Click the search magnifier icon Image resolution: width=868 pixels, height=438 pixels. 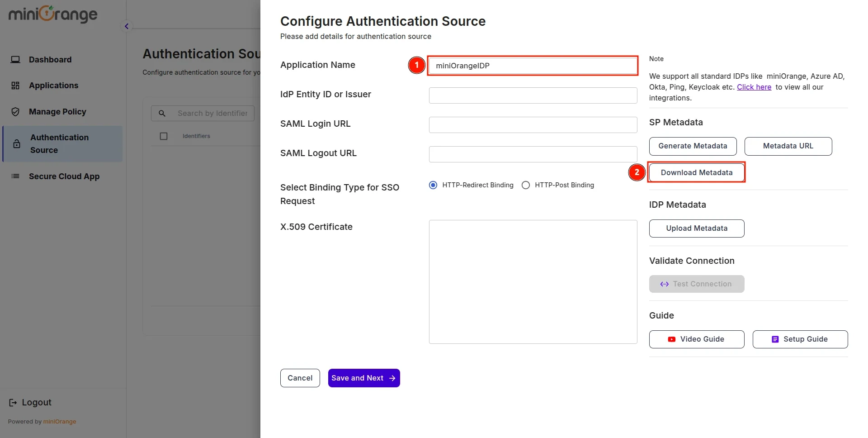(x=162, y=113)
